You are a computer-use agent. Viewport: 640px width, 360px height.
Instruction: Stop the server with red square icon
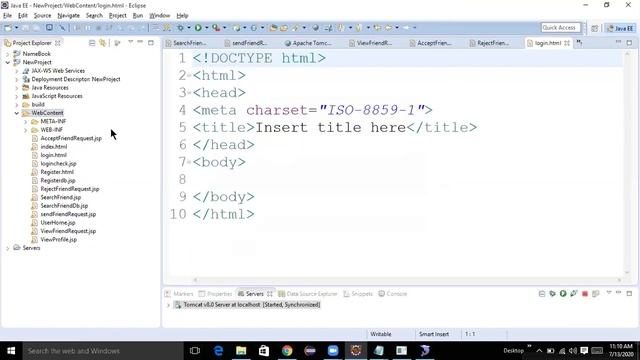click(x=584, y=293)
